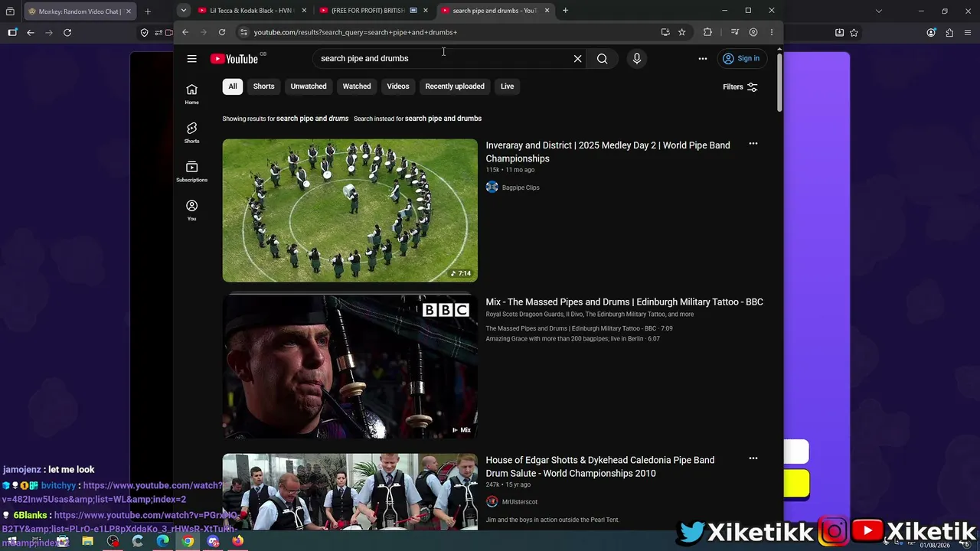Select the Live filter chip
980x551 pixels.
click(508, 86)
